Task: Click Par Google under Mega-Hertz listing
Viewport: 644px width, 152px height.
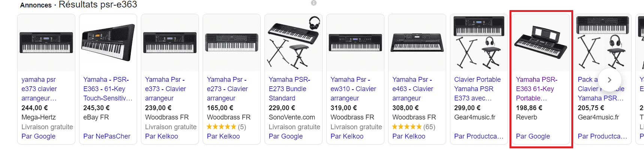Action: 38,136
